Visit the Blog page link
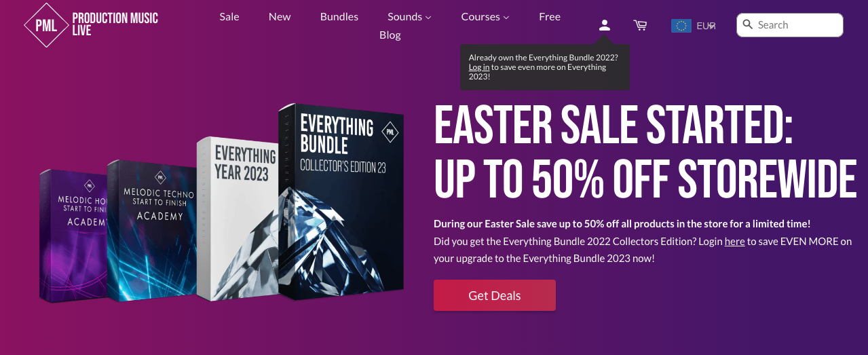Viewport: 868px width, 355px height. coord(390,35)
